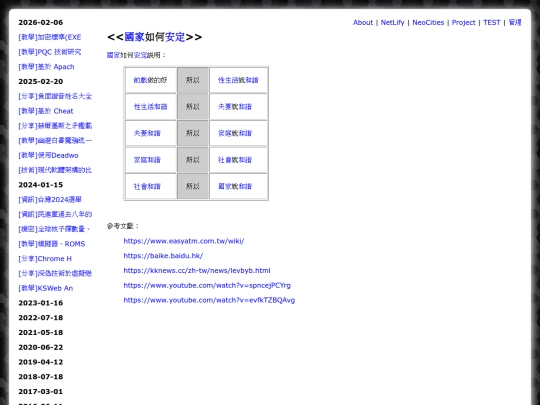Click the '參考文獻：' heading text

pos(123,226)
